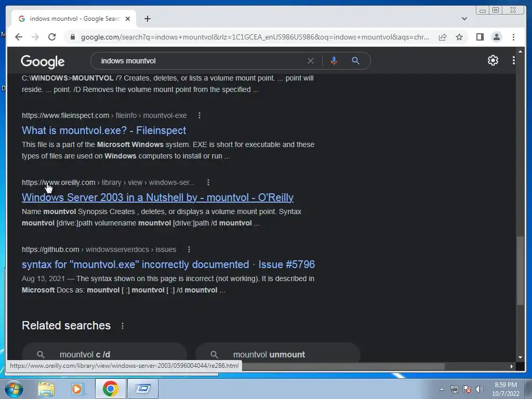Open the Action Center flag icon

point(467,390)
